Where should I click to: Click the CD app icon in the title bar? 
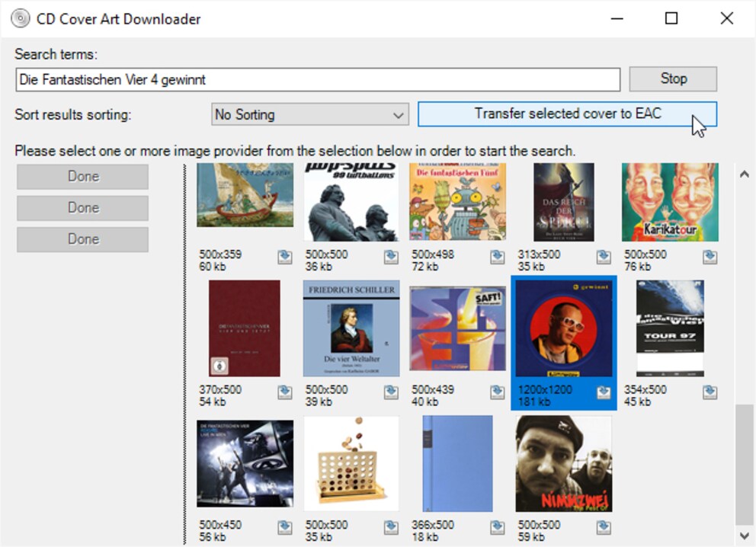pyautogui.click(x=21, y=19)
